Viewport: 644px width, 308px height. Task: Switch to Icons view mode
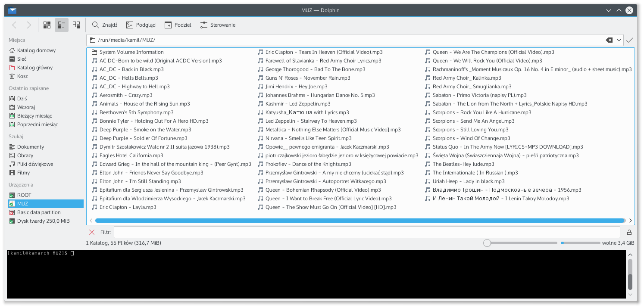(47, 25)
